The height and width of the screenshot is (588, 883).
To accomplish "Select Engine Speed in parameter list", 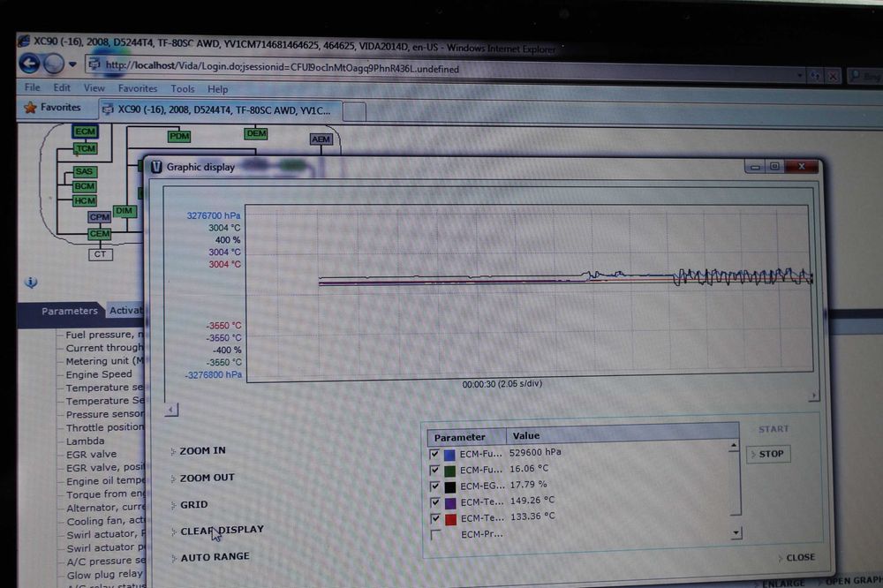I will [99, 374].
